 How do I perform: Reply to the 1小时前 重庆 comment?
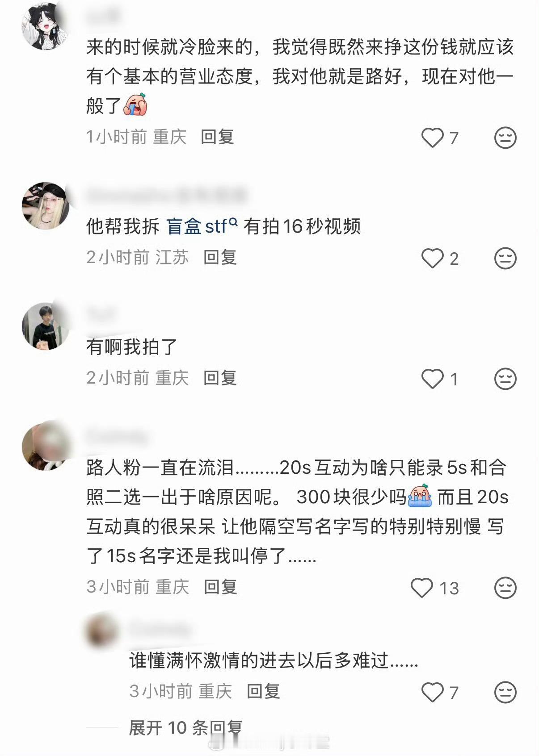(217, 137)
